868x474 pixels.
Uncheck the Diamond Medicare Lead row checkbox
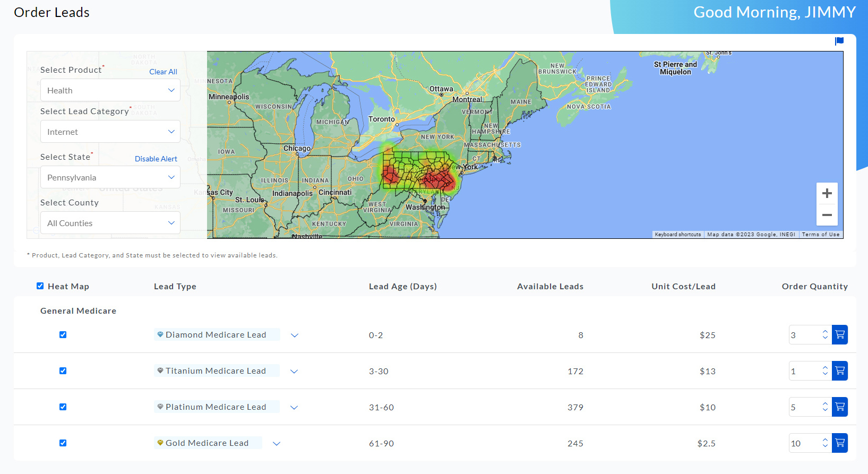pos(63,335)
